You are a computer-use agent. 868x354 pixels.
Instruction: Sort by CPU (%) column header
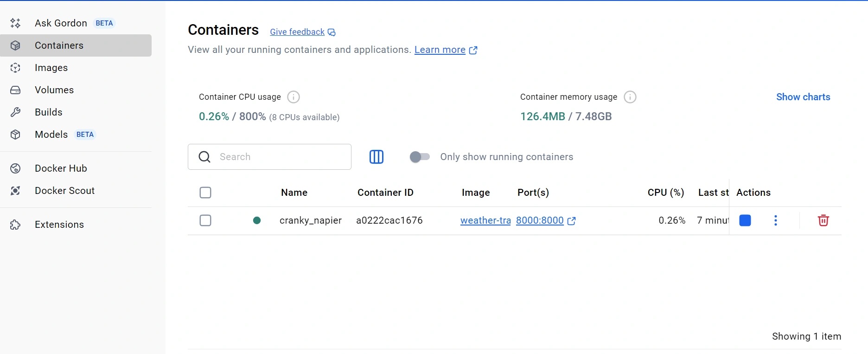(x=666, y=193)
